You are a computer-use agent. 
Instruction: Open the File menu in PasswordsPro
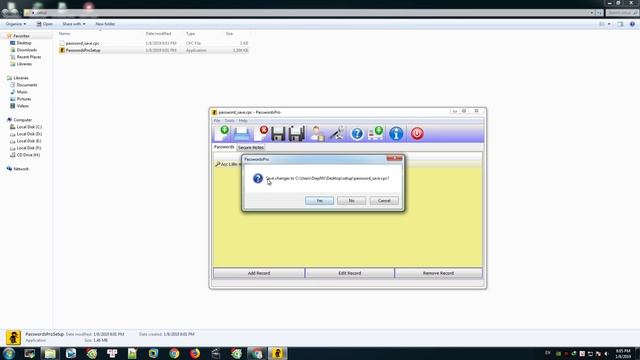217,120
